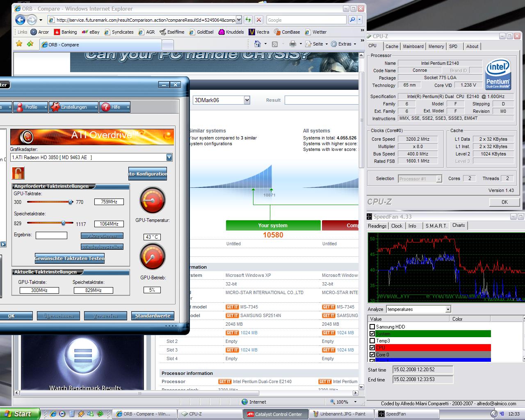525x420 pixels.
Task: Open the Extras menu dropdown in IE
Action: (x=344, y=44)
